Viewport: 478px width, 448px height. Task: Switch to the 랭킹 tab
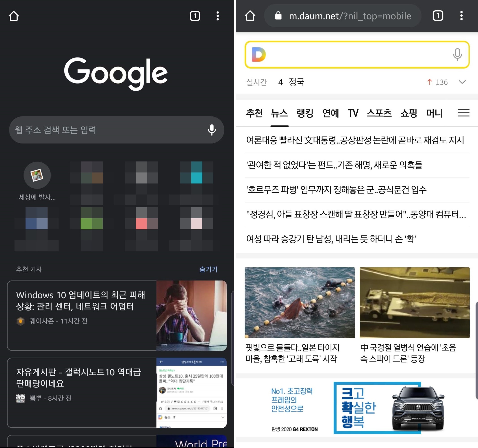pyautogui.click(x=305, y=113)
